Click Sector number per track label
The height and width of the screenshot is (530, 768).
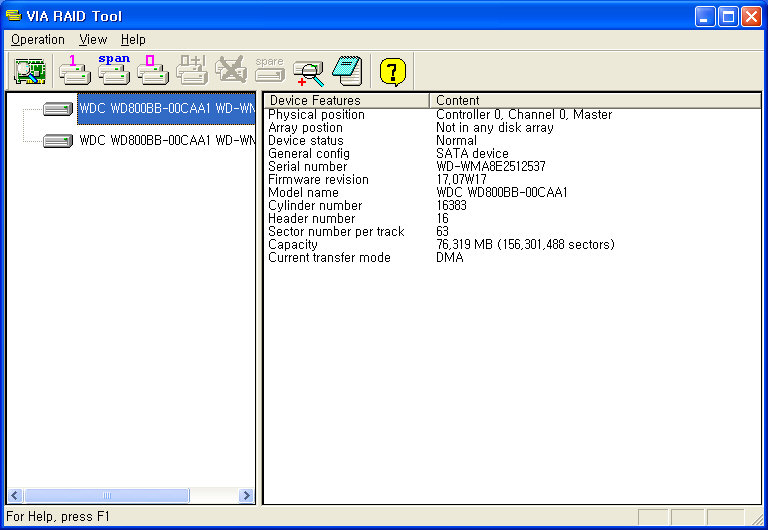point(336,232)
